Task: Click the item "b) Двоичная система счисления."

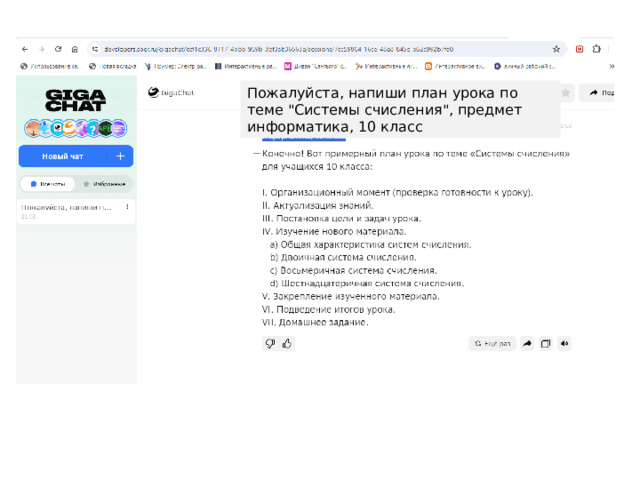Action: [343, 258]
